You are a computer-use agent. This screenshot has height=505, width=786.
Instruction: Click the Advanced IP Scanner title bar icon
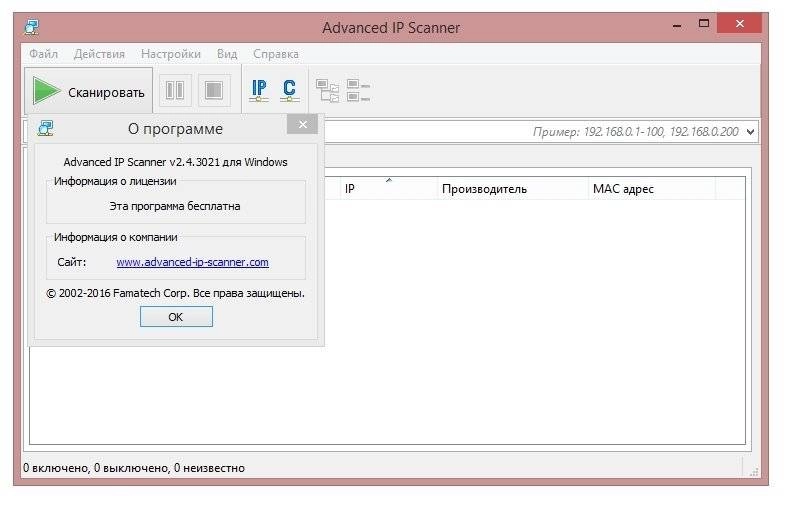coord(32,27)
